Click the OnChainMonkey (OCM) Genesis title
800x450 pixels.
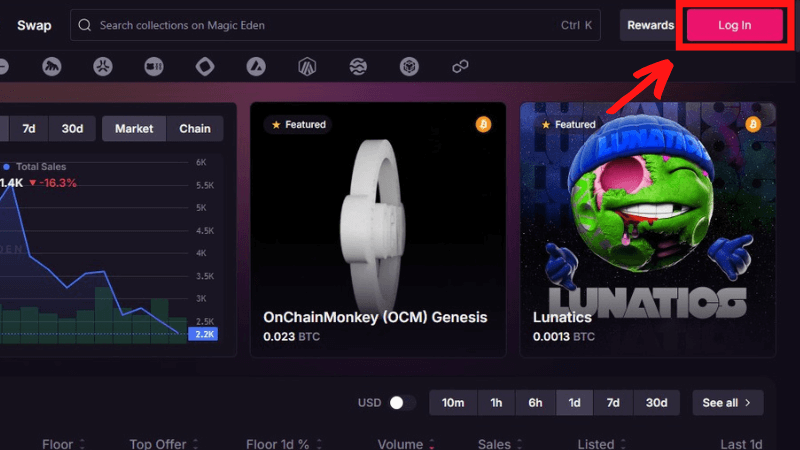[375, 317]
